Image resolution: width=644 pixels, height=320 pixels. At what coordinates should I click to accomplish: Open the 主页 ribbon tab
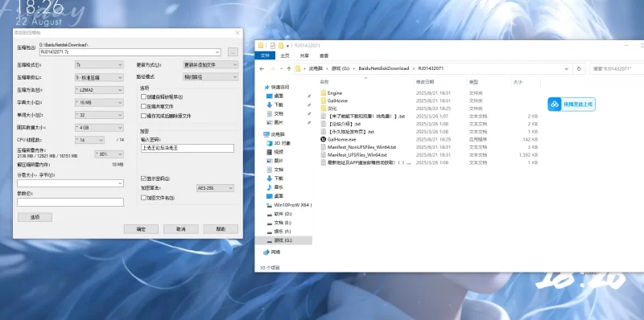coord(285,55)
